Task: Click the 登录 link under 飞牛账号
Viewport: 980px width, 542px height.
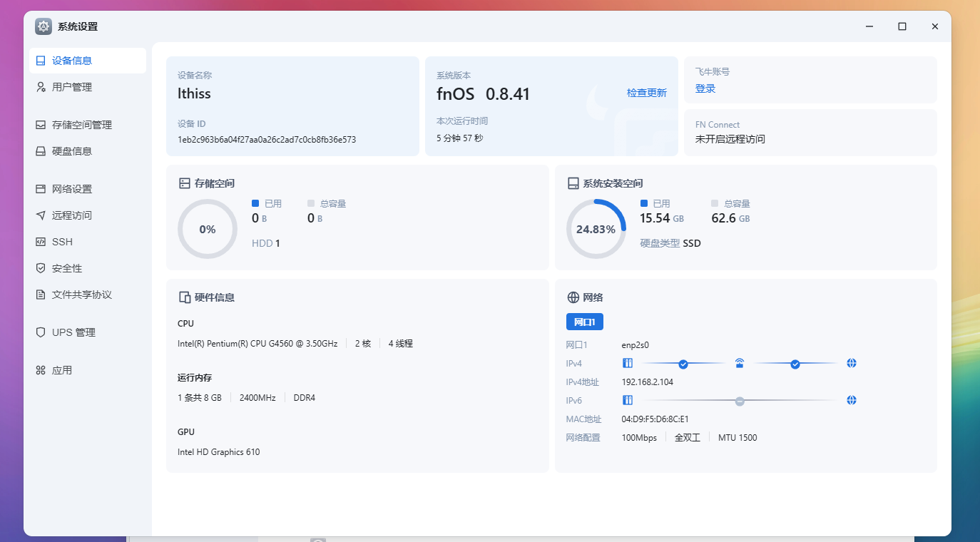Action: 705,88
